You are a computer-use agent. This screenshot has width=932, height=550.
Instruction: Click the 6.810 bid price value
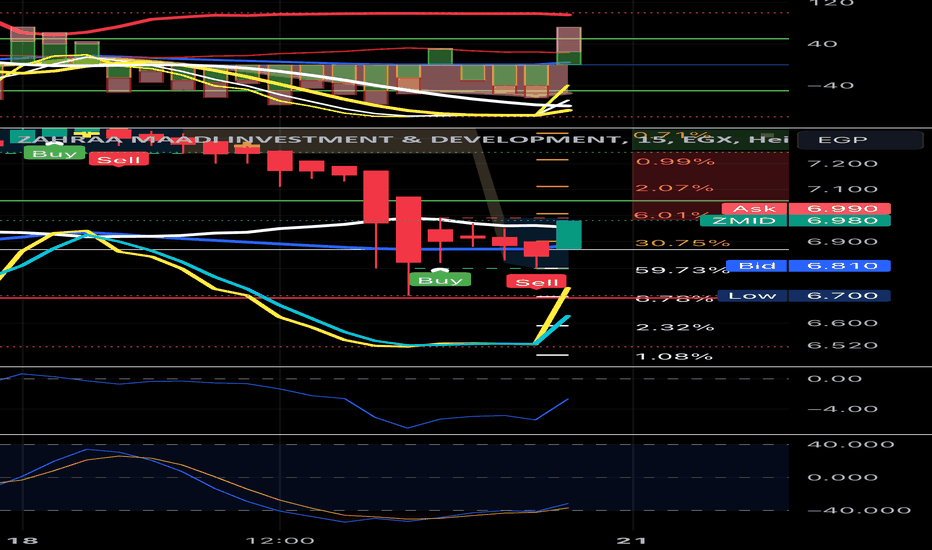[x=839, y=266]
